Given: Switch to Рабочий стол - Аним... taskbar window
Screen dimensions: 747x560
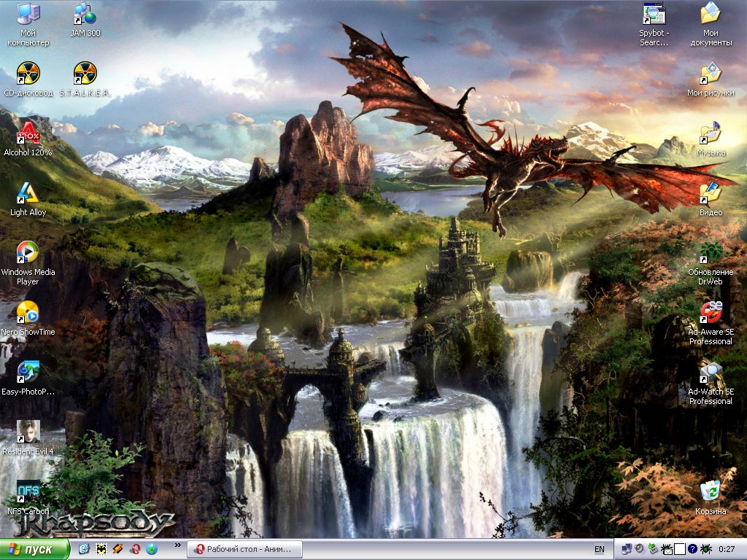Looking at the screenshot, I should click(244, 550).
